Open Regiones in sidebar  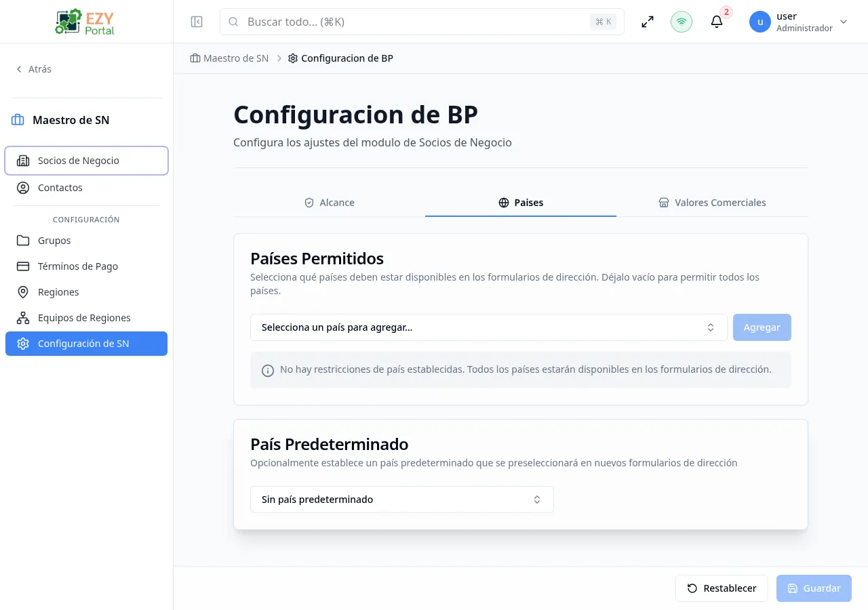click(x=87, y=292)
